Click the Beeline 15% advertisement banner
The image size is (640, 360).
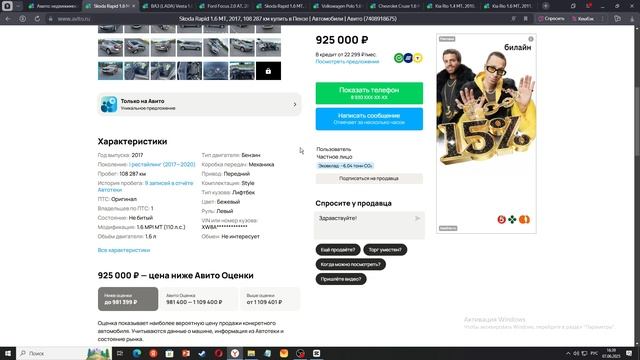pyautogui.click(x=486, y=133)
